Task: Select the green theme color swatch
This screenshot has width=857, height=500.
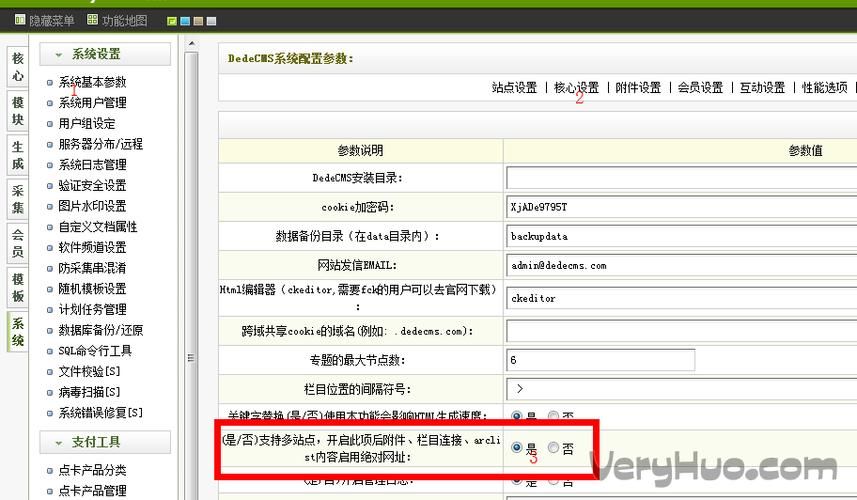Action: point(172,21)
